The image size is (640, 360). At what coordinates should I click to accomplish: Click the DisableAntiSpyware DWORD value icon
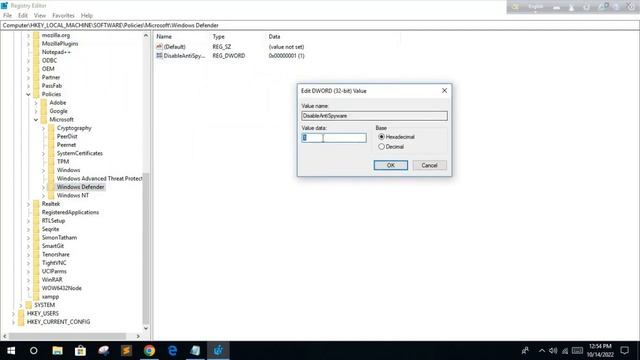point(159,56)
